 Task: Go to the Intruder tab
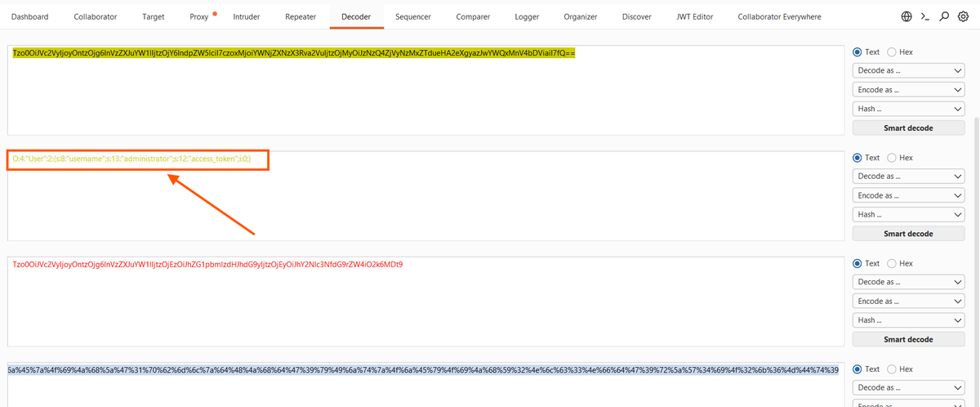[247, 16]
